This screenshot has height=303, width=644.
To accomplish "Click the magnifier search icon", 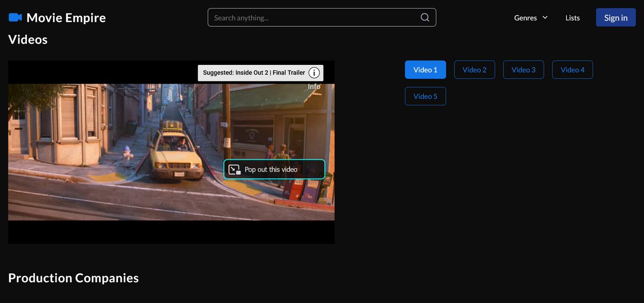I will click(425, 17).
